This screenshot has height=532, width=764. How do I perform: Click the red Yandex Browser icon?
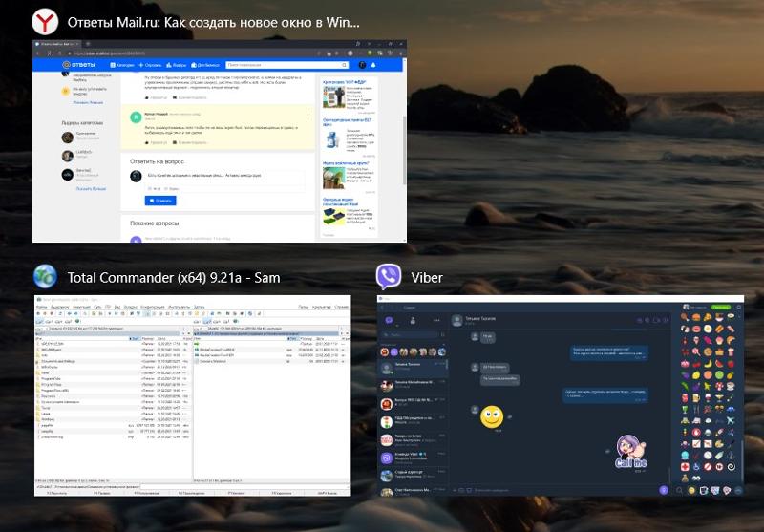[45, 22]
